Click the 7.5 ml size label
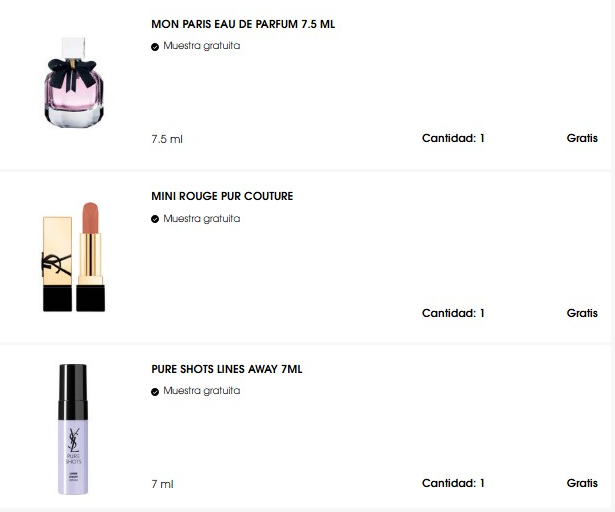The image size is (615, 512). pos(167,139)
